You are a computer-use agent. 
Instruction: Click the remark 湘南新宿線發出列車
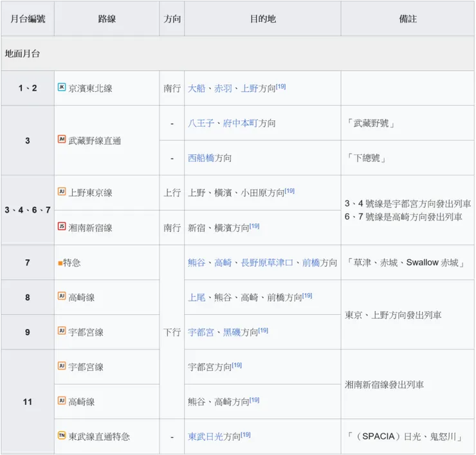384,385
